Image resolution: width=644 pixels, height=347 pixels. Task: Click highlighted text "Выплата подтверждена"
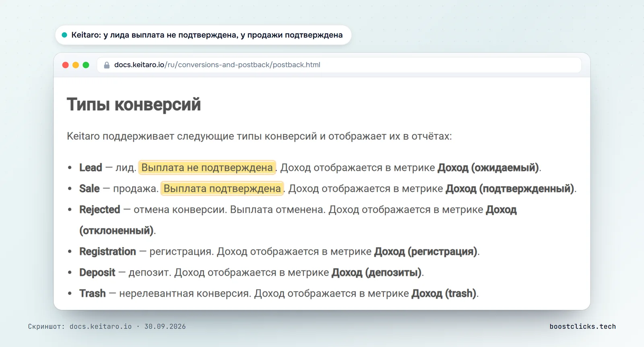pos(222,189)
